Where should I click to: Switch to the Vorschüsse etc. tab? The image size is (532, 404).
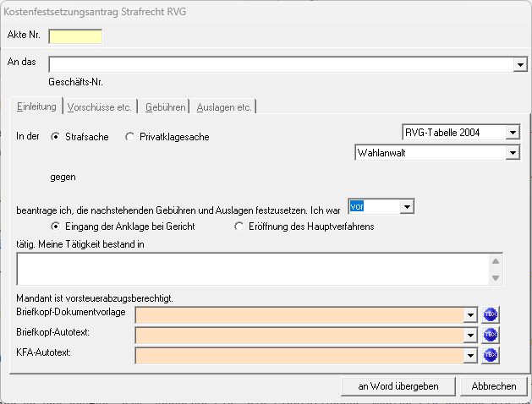coord(100,107)
